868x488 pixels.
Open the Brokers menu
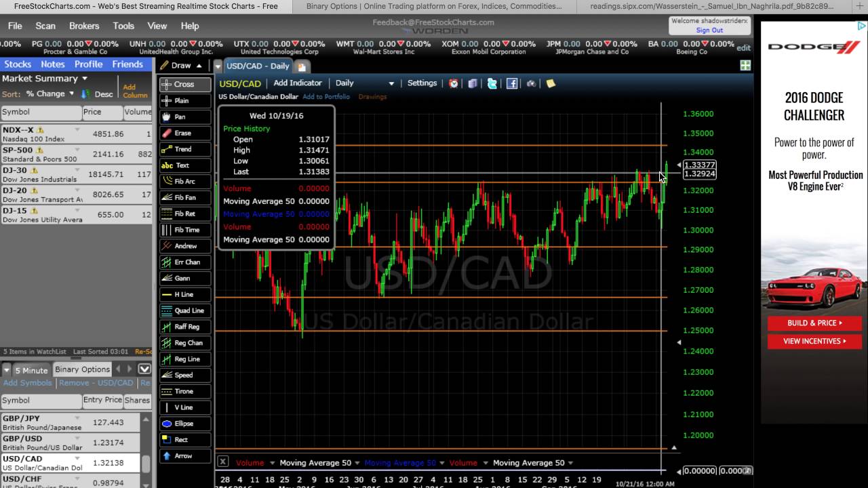coord(84,26)
